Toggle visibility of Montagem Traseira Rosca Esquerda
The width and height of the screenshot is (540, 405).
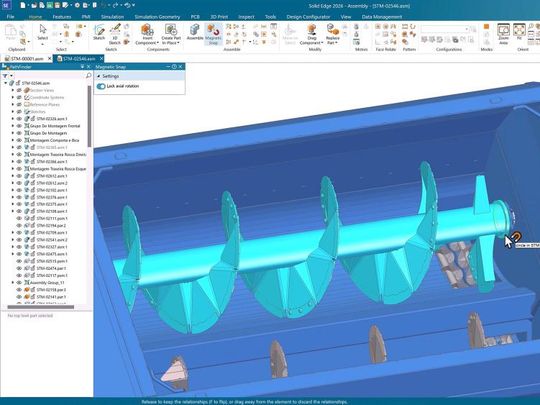[x=19, y=169]
